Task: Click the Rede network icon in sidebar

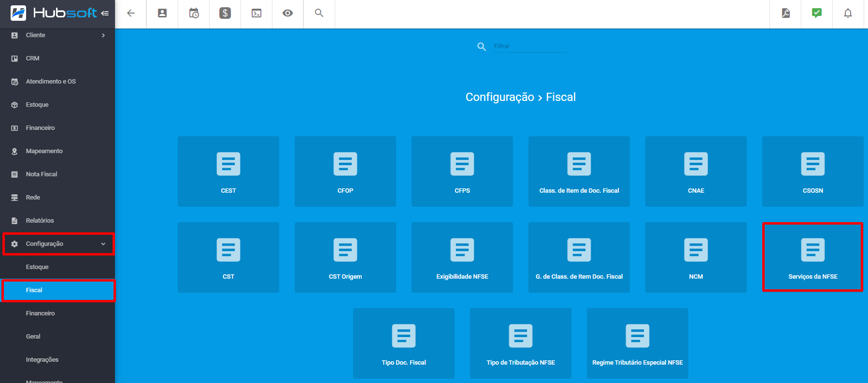Action: pyautogui.click(x=14, y=198)
